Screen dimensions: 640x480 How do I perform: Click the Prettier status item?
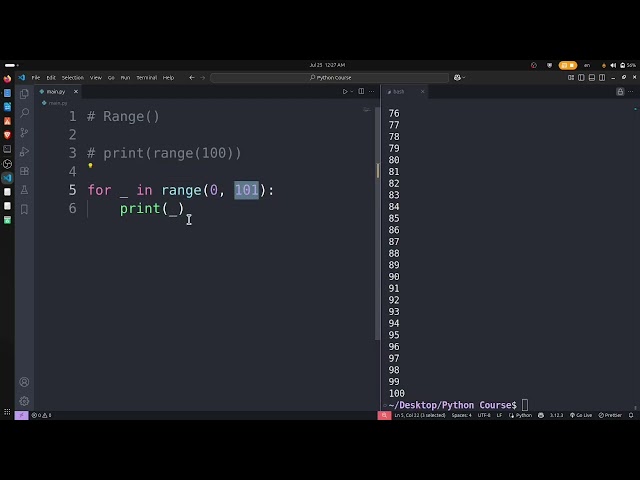[x=610, y=415]
